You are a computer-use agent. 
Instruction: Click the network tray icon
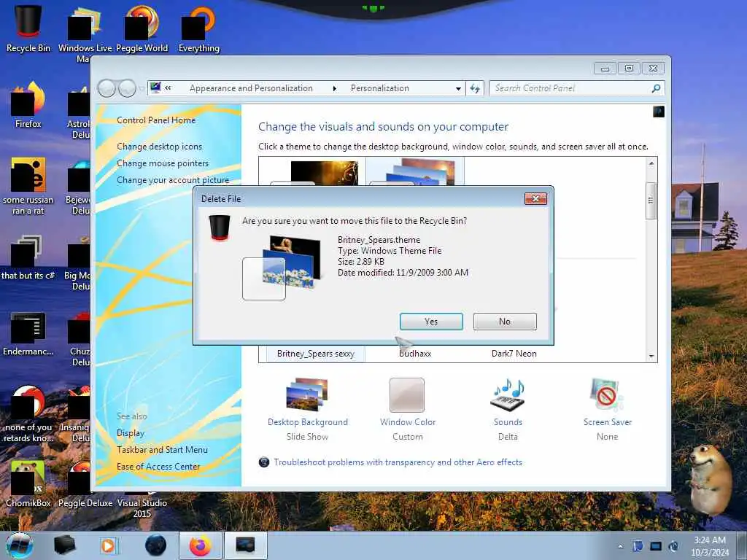656,546
